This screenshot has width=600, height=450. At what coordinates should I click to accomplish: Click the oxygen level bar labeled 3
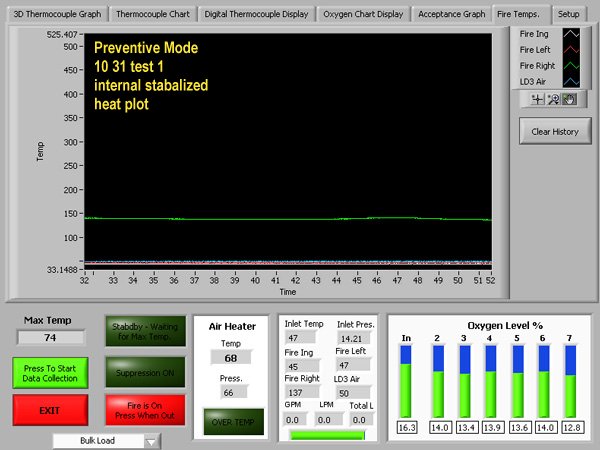coord(465,381)
